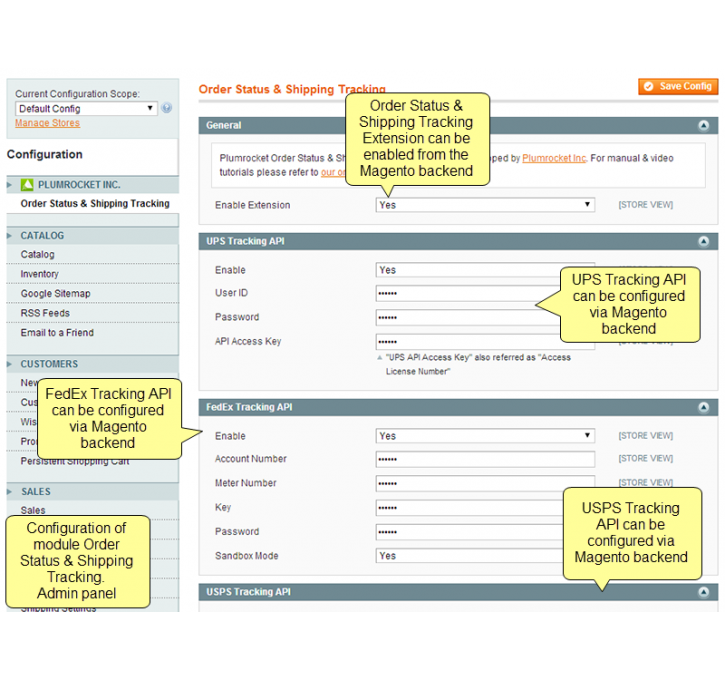Open the Plumrocket Inc link in General
This screenshot has height=680, width=725.
[x=554, y=158]
